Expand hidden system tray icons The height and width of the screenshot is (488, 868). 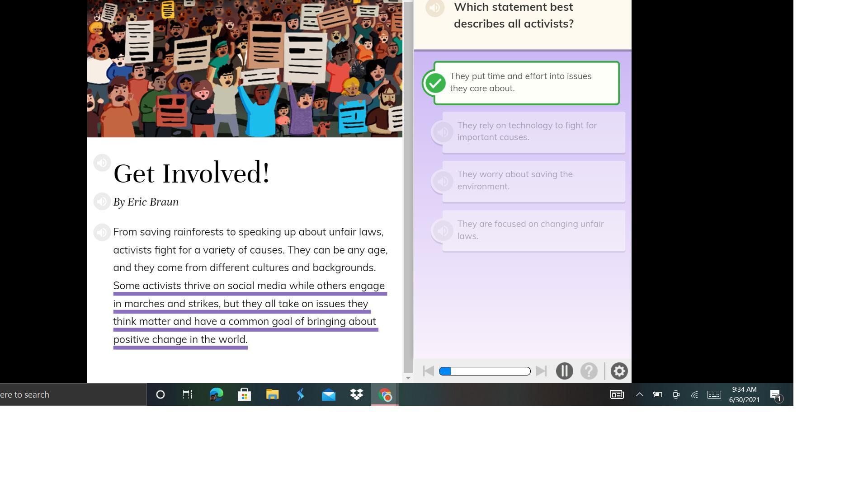click(x=639, y=394)
